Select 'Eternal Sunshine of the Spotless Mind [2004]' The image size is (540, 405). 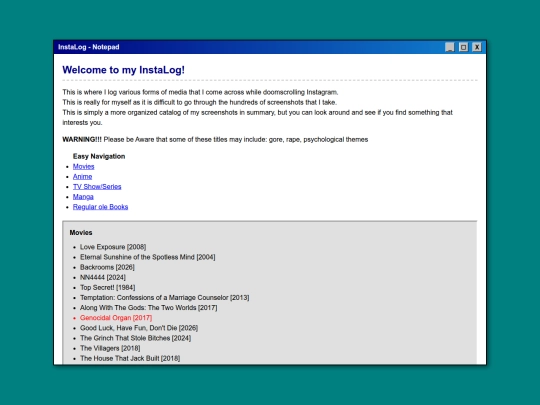(148, 257)
